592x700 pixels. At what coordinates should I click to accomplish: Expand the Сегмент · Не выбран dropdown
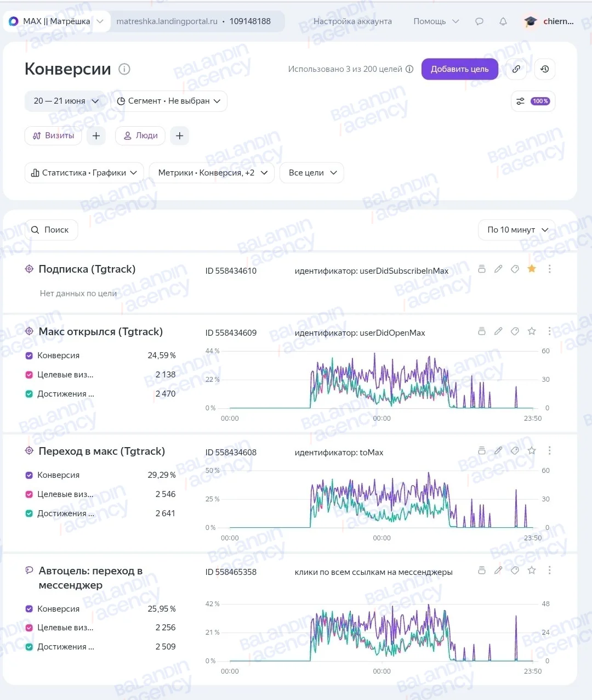tap(169, 101)
